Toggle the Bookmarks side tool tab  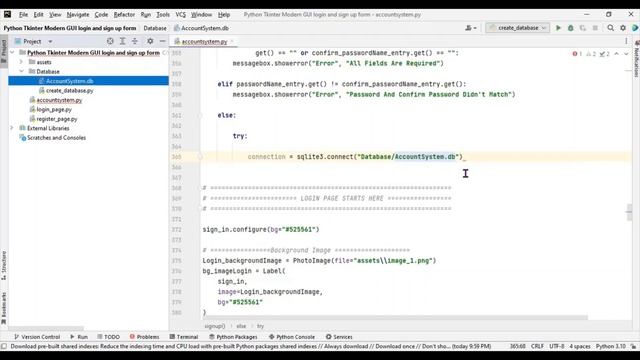(4, 307)
